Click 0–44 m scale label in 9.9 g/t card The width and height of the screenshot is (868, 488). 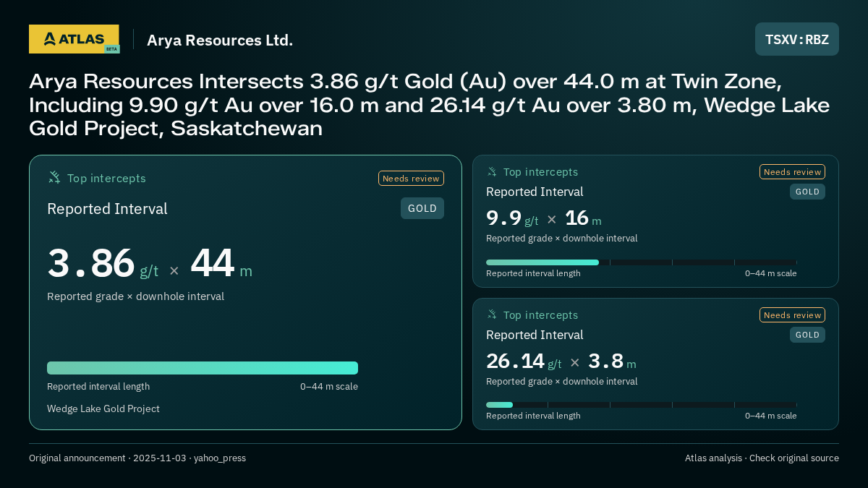(x=771, y=273)
